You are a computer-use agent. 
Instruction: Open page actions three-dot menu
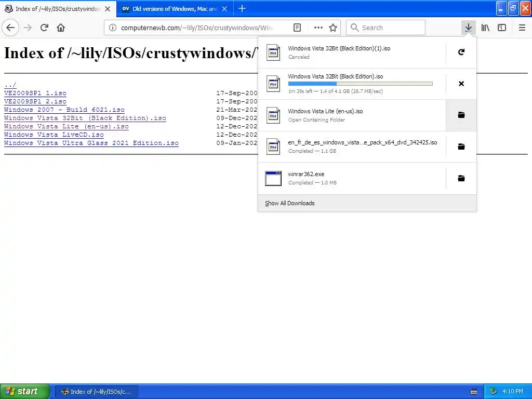[x=318, y=28]
